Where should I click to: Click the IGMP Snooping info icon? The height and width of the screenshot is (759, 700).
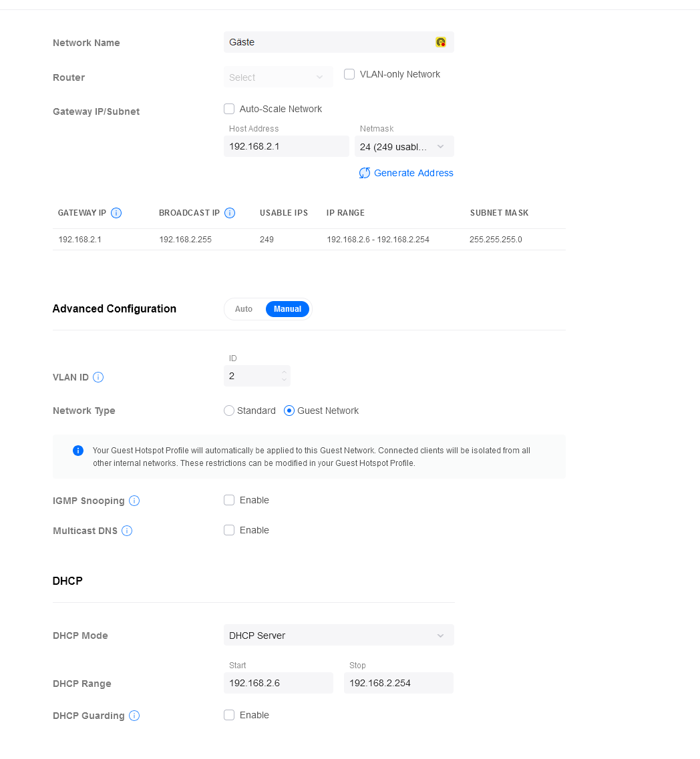(x=134, y=501)
